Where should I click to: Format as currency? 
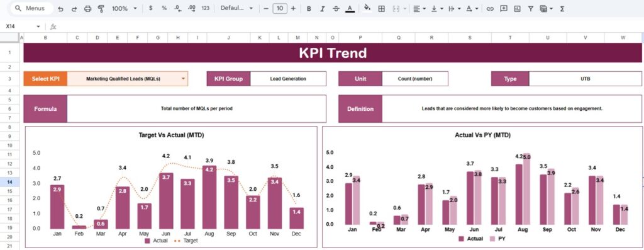pos(151,8)
